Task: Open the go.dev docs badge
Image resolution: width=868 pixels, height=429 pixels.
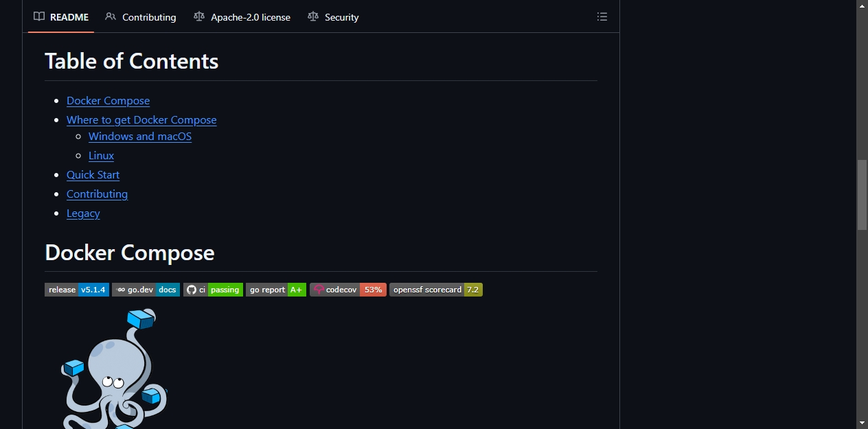Action: click(146, 290)
